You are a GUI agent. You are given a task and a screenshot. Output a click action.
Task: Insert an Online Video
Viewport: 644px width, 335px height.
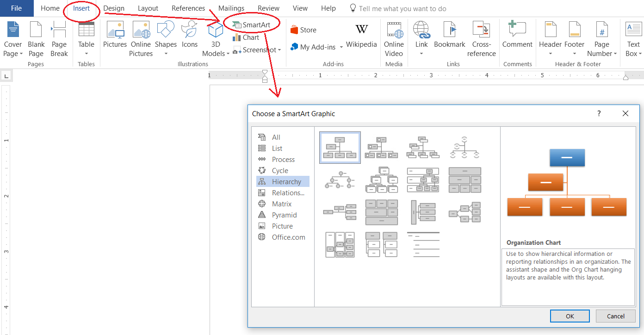[394, 39]
